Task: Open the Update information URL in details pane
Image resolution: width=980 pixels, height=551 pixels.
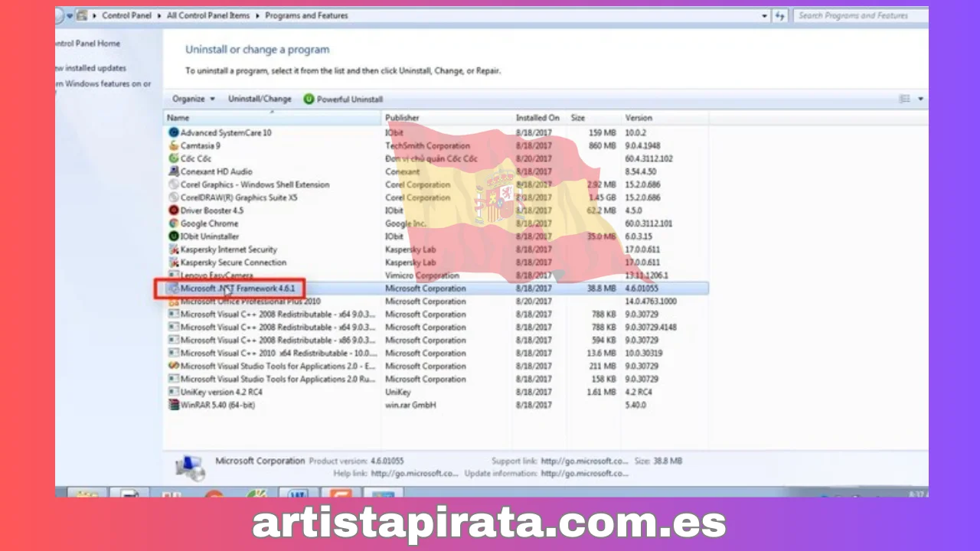Action: click(584, 474)
